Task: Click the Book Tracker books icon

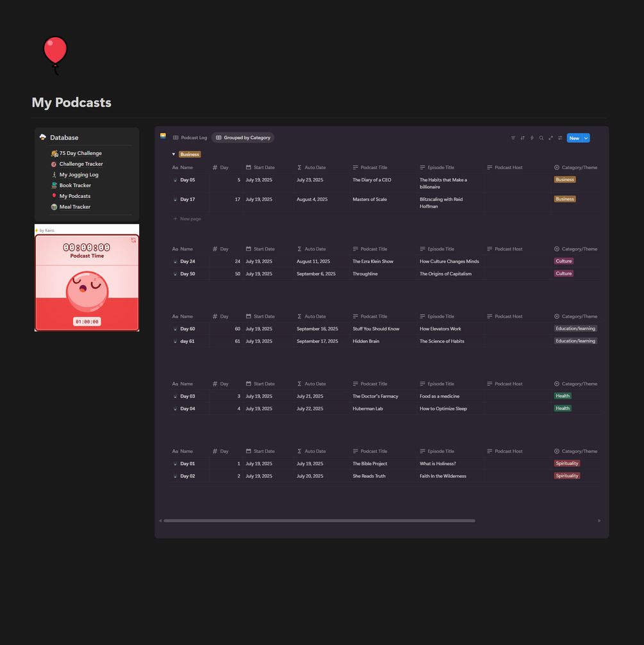Action: click(54, 186)
